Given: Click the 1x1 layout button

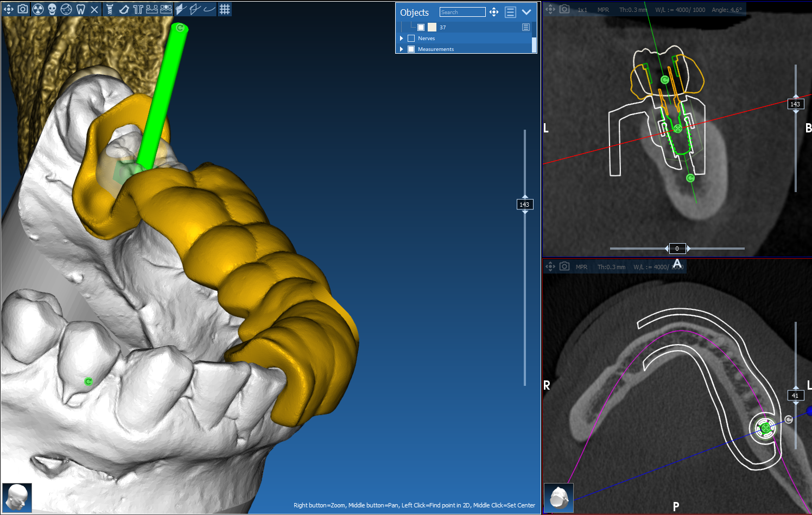Looking at the screenshot, I should click(582, 10).
